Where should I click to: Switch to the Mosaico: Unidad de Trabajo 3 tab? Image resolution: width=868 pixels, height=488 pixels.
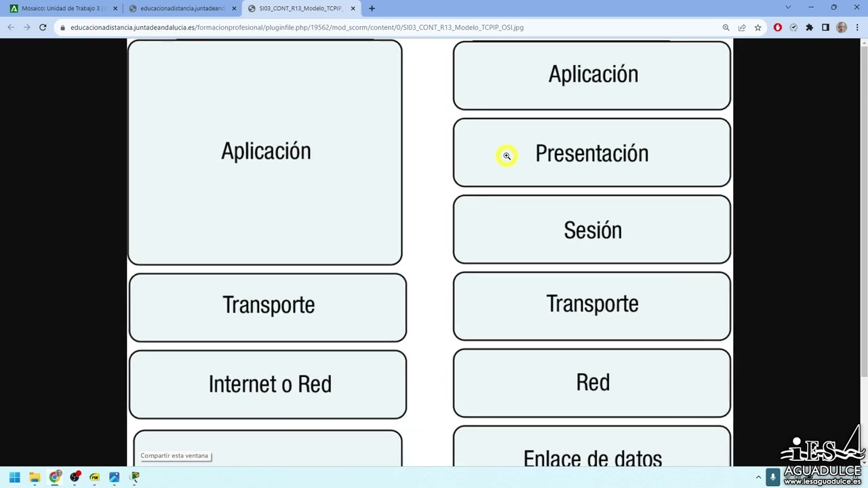tap(63, 9)
